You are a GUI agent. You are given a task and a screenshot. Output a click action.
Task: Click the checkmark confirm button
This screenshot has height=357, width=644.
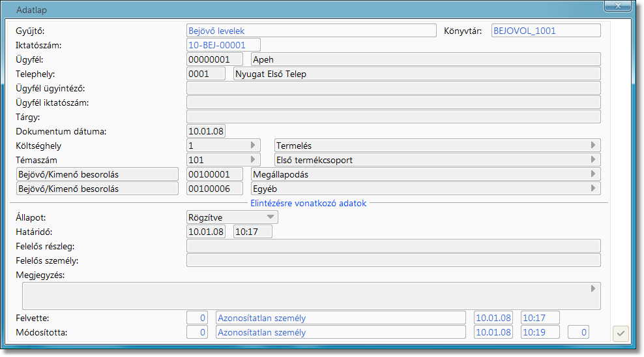621,334
